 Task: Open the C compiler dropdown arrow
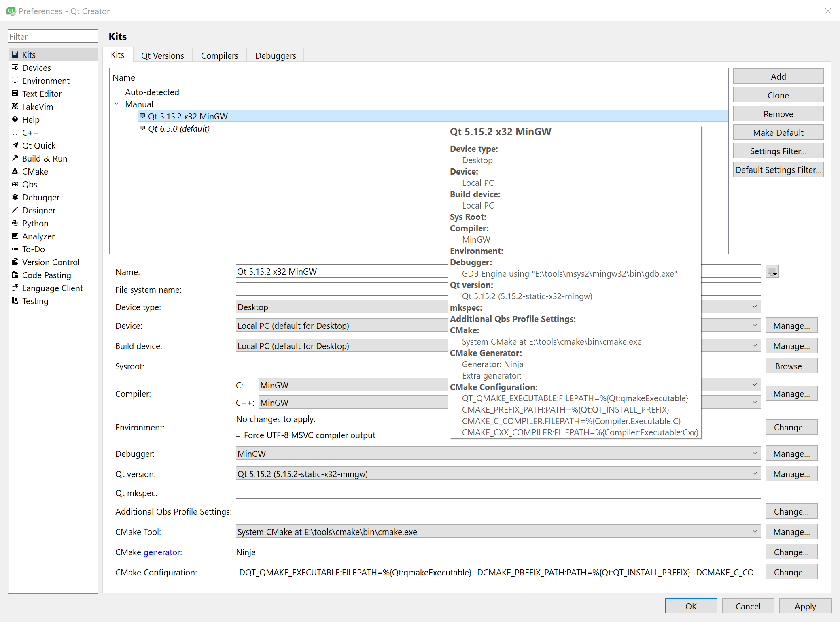[755, 385]
